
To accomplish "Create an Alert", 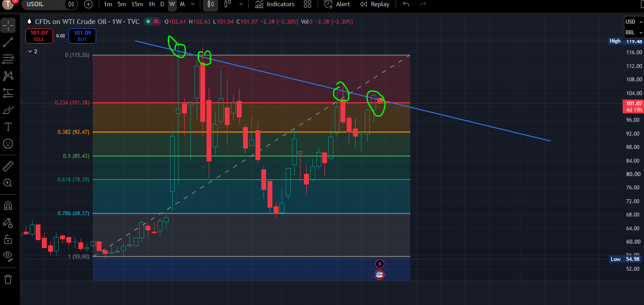I will [337, 4].
